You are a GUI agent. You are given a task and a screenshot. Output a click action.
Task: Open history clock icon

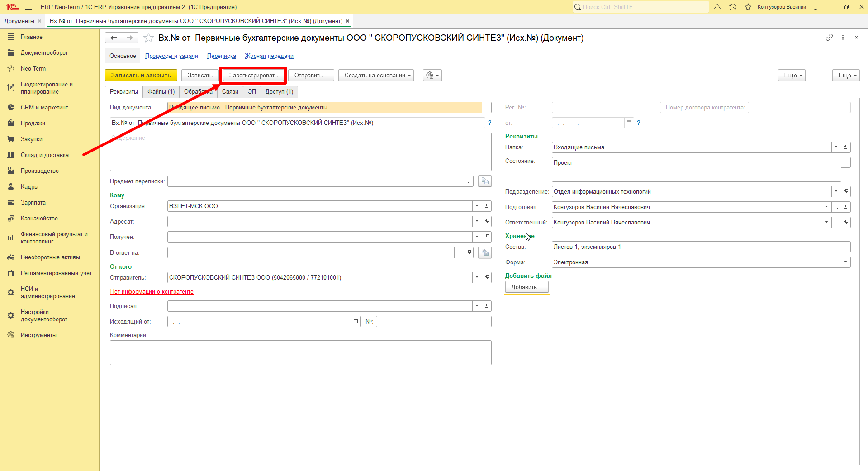click(733, 7)
